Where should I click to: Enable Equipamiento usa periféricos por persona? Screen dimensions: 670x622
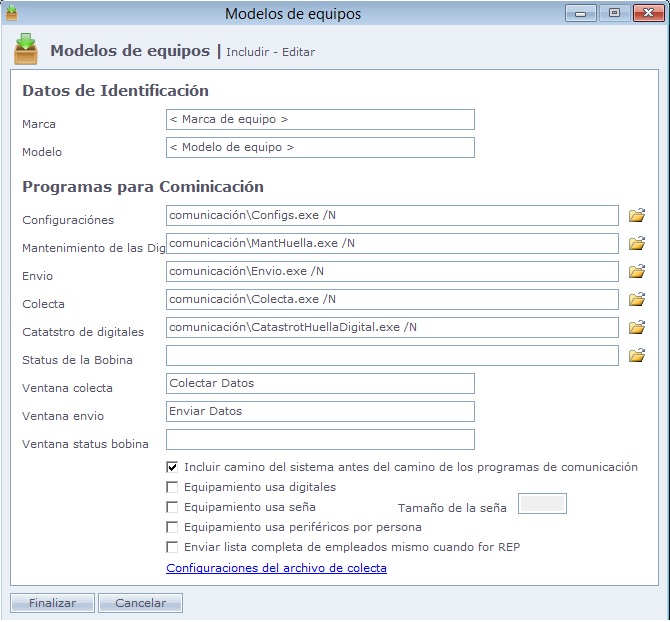172,527
